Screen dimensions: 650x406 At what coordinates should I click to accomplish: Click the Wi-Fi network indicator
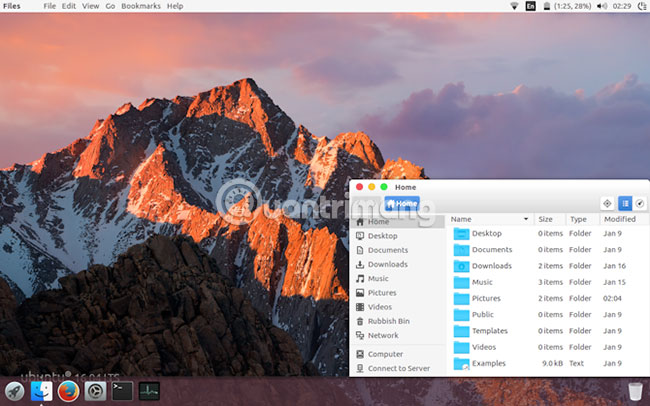point(514,6)
